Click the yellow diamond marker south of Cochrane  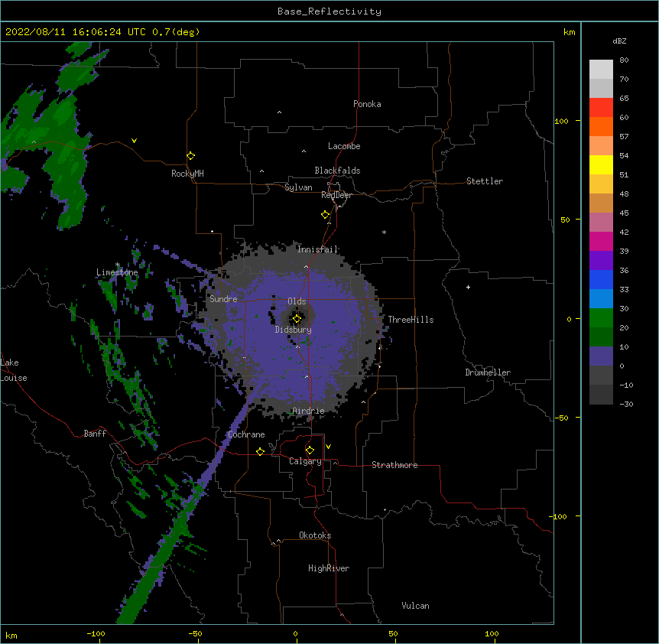pyautogui.click(x=260, y=451)
